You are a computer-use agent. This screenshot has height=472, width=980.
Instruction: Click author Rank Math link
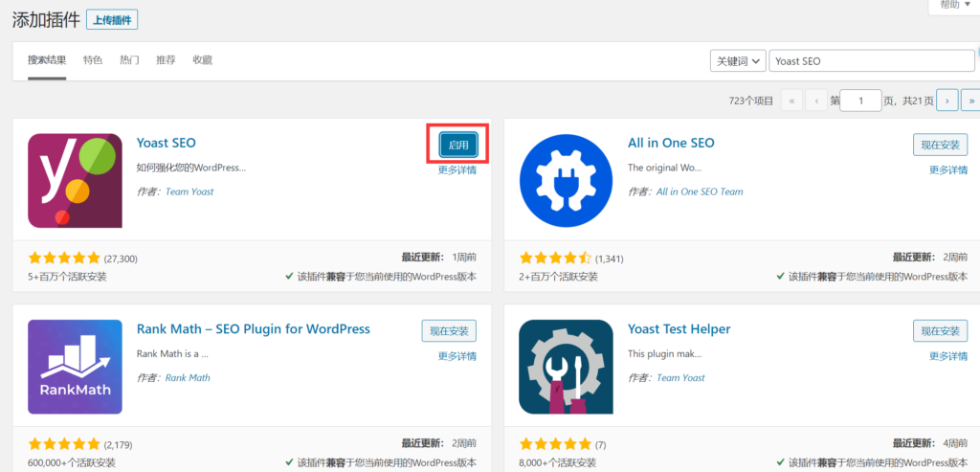click(188, 377)
